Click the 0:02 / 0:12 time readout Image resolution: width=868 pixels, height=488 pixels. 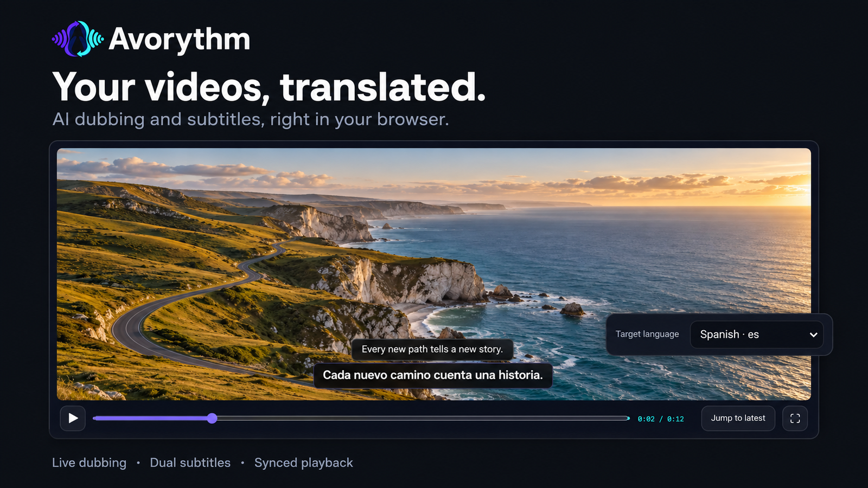coord(661,419)
